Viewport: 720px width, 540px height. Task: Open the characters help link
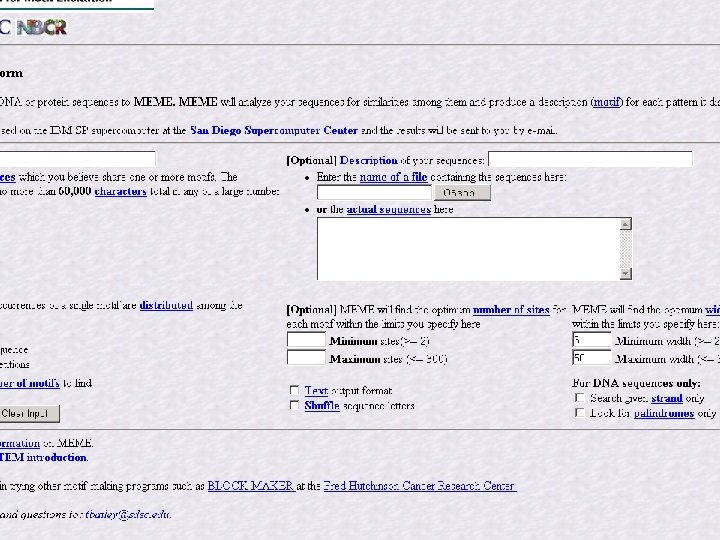(x=120, y=191)
